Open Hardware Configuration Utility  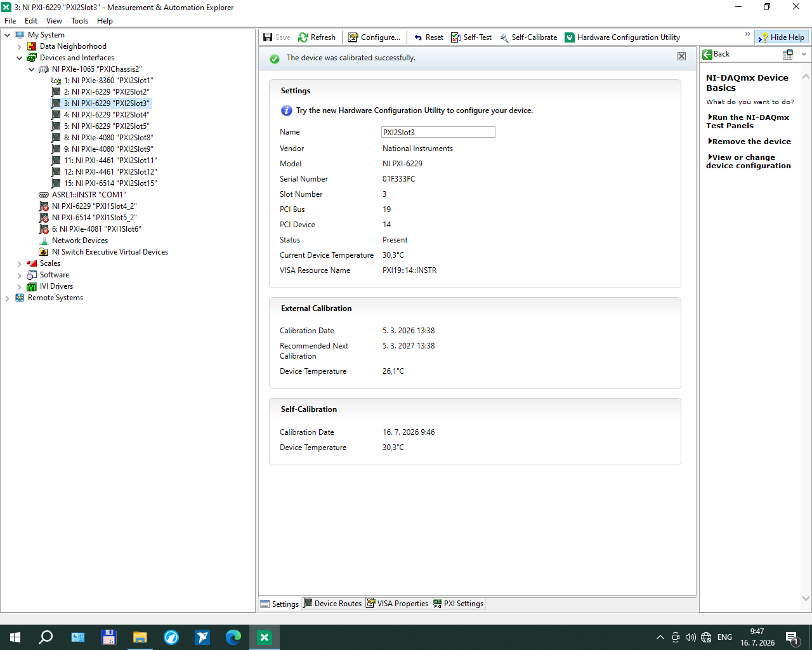(622, 37)
